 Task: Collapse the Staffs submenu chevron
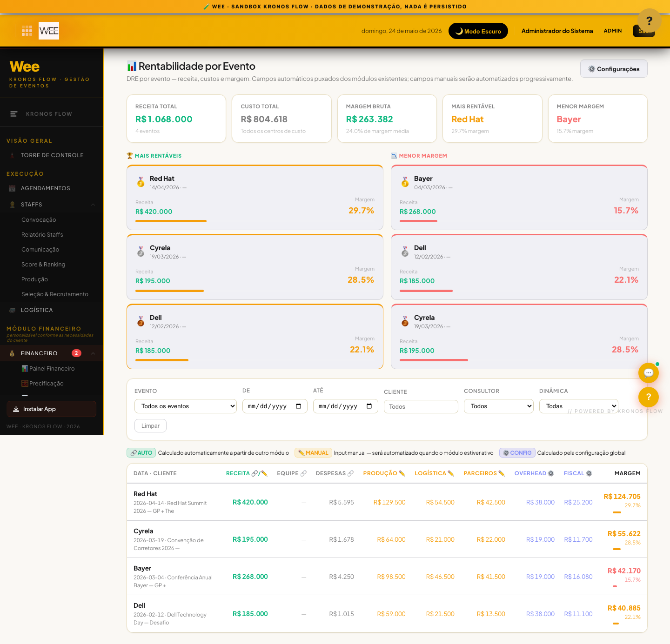click(x=93, y=205)
